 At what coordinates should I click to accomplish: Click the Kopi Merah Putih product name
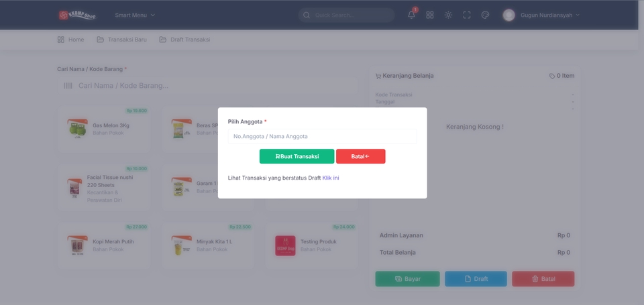point(113,241)
